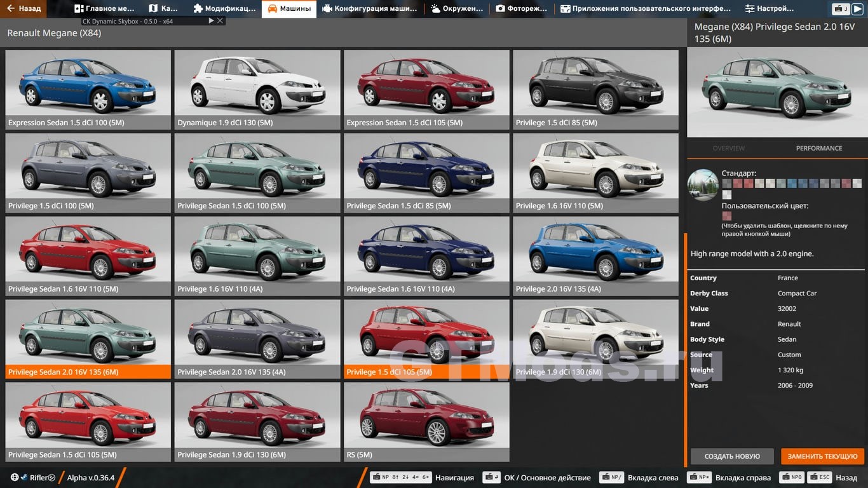Click the round environment preview image

[703, 185]
